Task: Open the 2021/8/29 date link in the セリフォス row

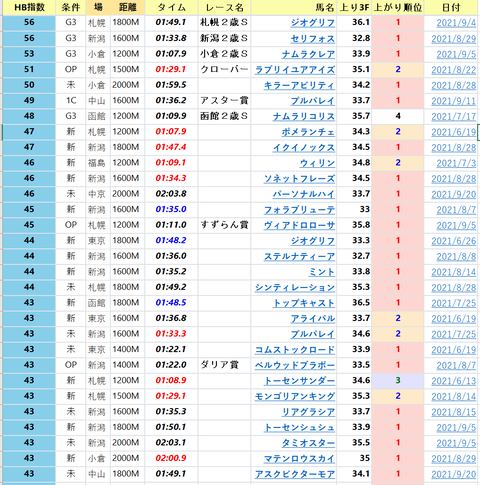Action: 454,38
